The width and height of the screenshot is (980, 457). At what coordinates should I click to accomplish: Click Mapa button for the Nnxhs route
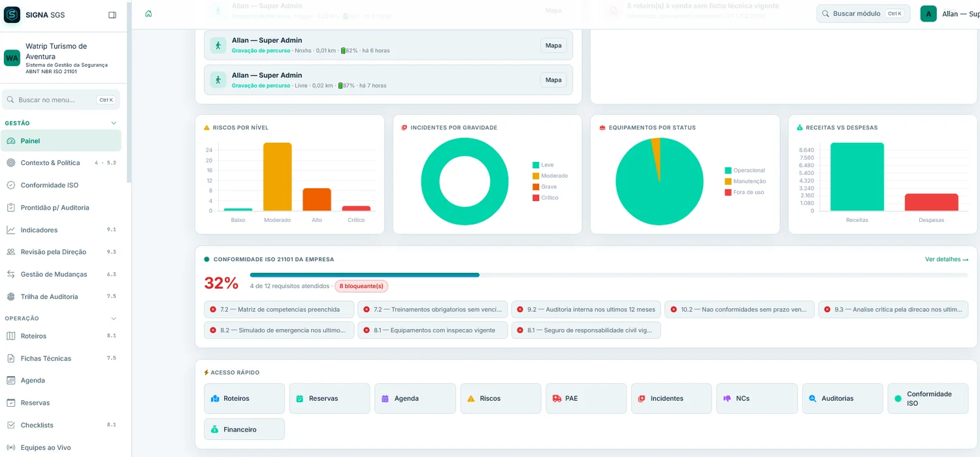coord(553,45)
